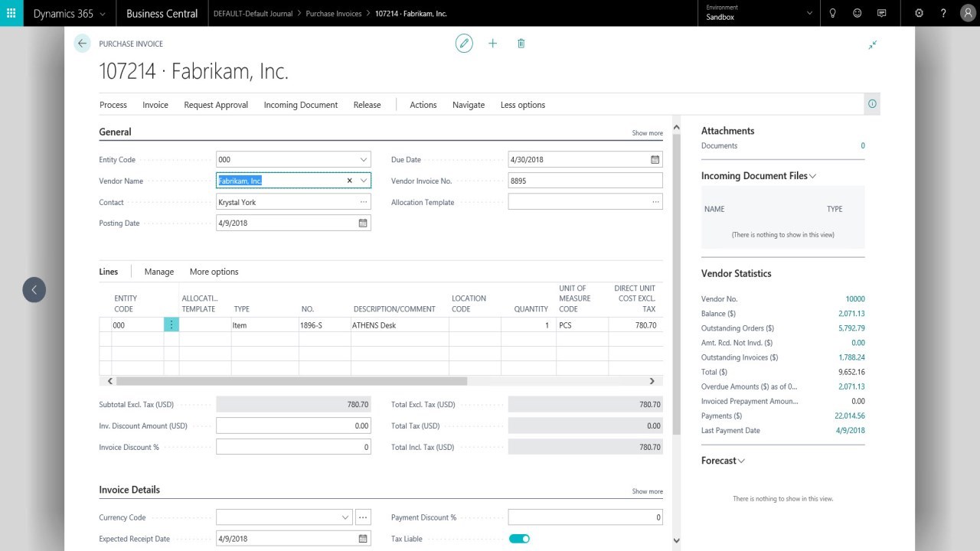Screen dimensions: 980x551
Task: Open the Invoice menu
Action: pos(155,105)
